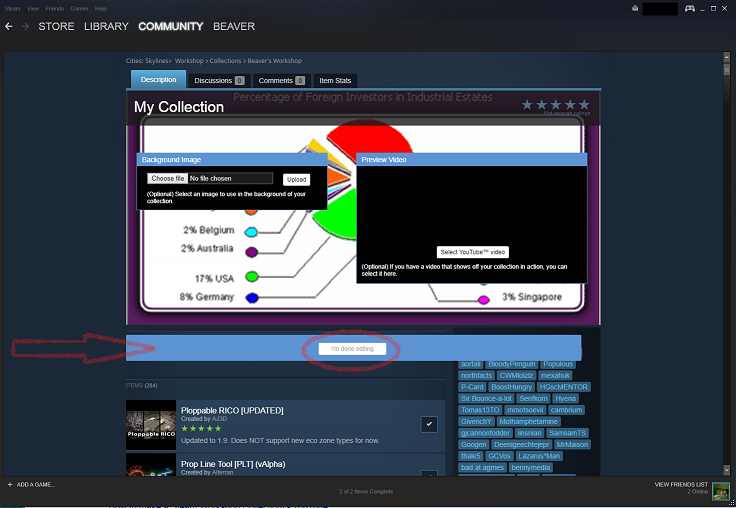Select the Sir Bounce-a-lot tag
The width and height of the screenshot is (736, 508).
[486, 399]
